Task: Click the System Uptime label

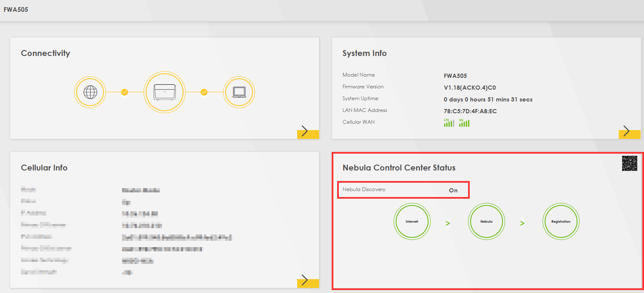Action: 360,99
